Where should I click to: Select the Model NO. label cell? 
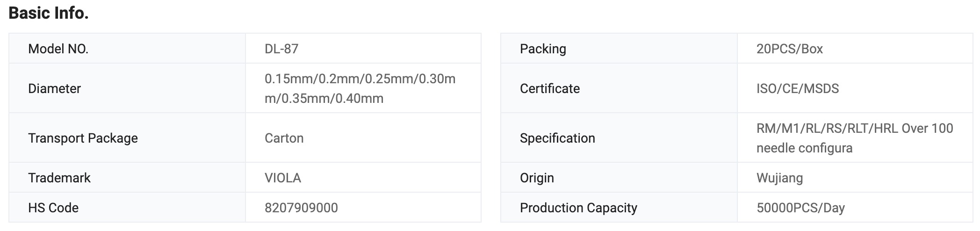coord(58,49)
